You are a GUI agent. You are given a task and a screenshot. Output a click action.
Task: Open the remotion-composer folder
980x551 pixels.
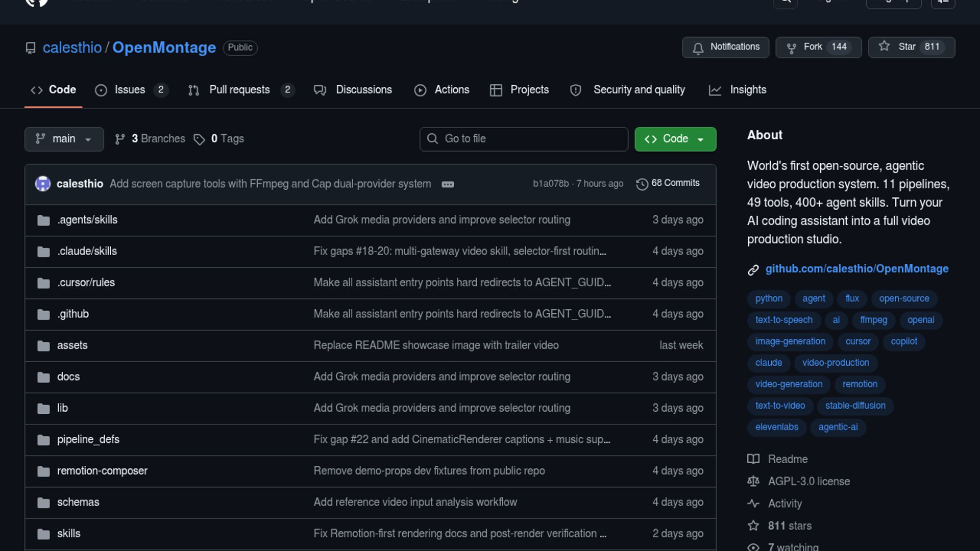pos(102,471)
